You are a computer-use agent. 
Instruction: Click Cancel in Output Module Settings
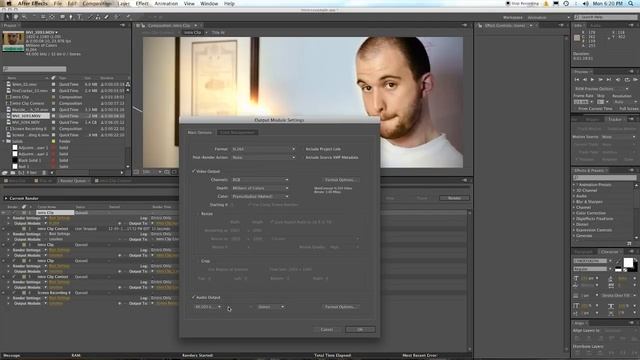pyautogui.click(x=327, y=329)
